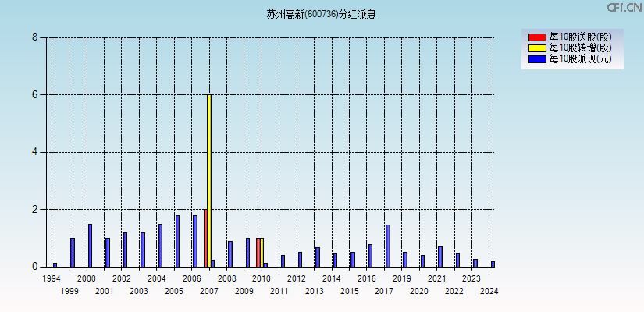Click the x-axis label 2010
Image resolution: width=644 pixels, height=312 pixels.
pyautogui.click(x=262, y=278)
